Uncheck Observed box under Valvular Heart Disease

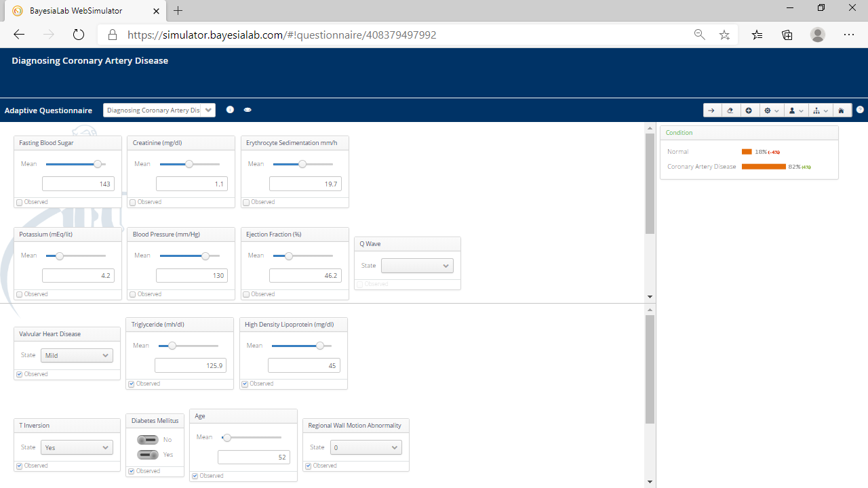pyautogui.click(x=20, y=374)
